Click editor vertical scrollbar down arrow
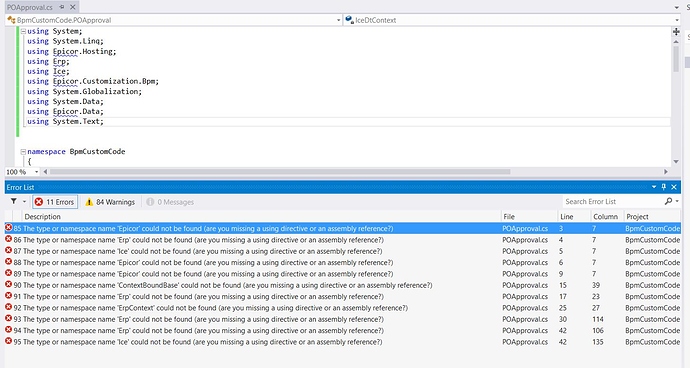The height and width of the screenshot is (368, 690). tap(676, 162)
